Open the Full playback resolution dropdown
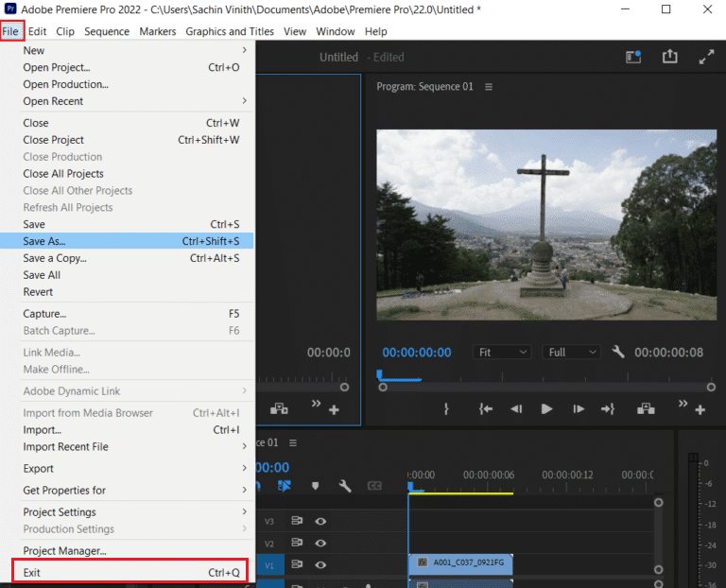This screenshot has height=588, width=726. pyautogui.click(x=571, y=353)
